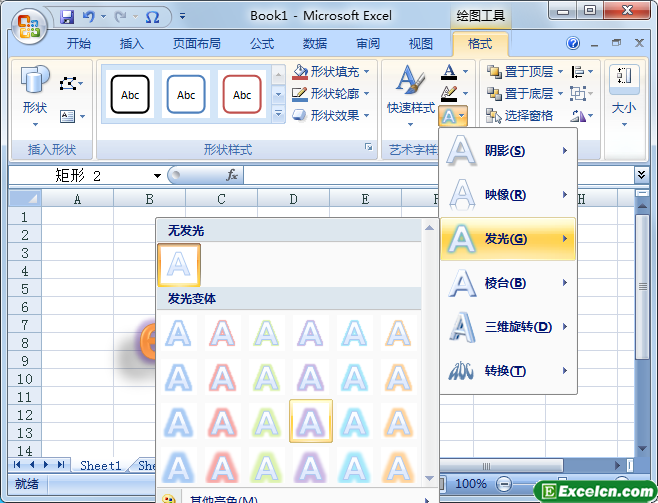The width and height of the screenshot is (658, 503).
Task: Undo the last action
Action: (x=89, y=17)
